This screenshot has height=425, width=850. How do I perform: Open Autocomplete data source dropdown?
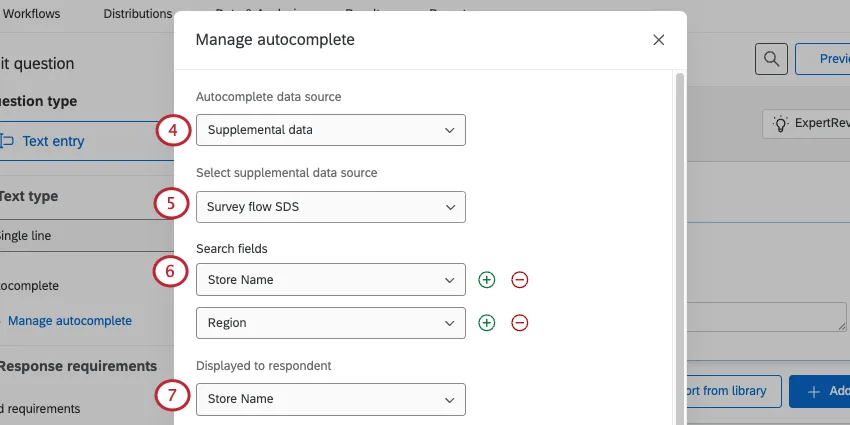[331, 130]
